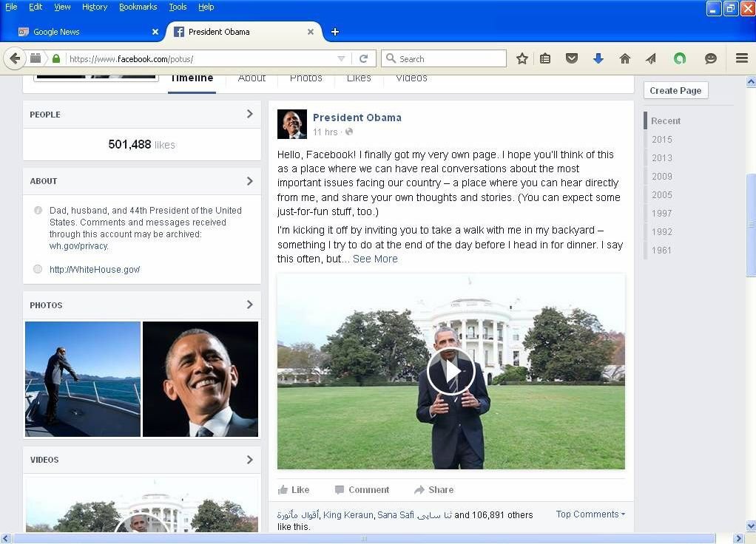
Task: Click globe icon beside WhiteHouse.gov link
Action: pos(38,269)
